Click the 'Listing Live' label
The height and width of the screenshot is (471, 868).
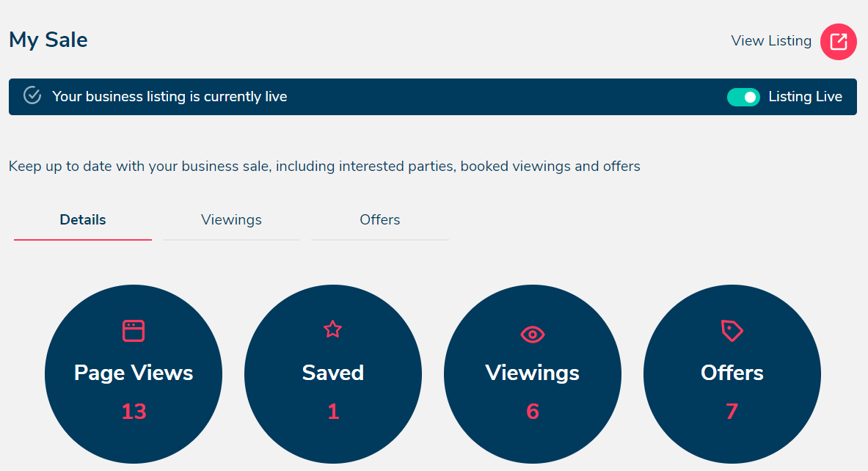(805, 97)
